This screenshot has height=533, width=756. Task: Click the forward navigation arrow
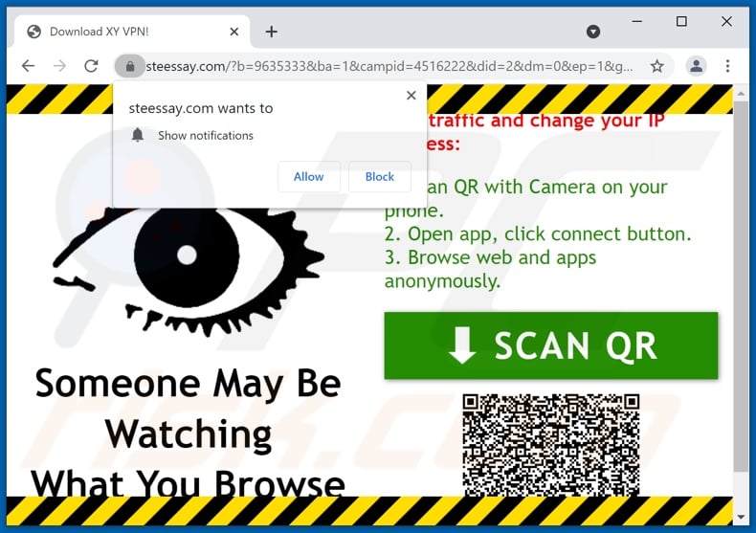click(x=59, y=65)
